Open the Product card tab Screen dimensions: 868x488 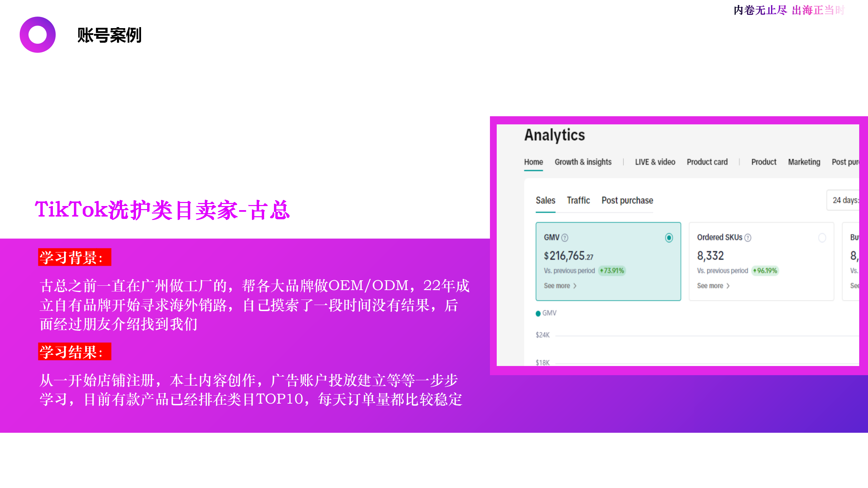tap(707, 162)
